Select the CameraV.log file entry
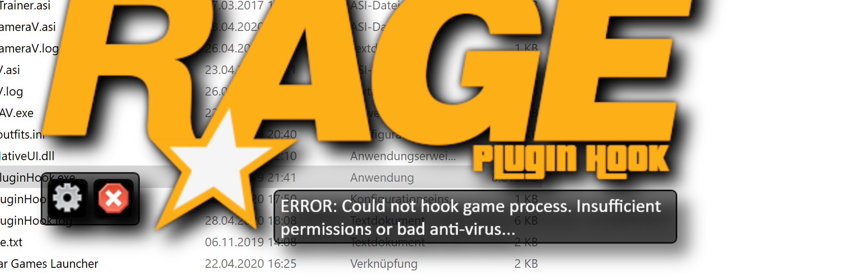This screenshot has height=279, width=868. pyautogui.click(x=30, y=48)
